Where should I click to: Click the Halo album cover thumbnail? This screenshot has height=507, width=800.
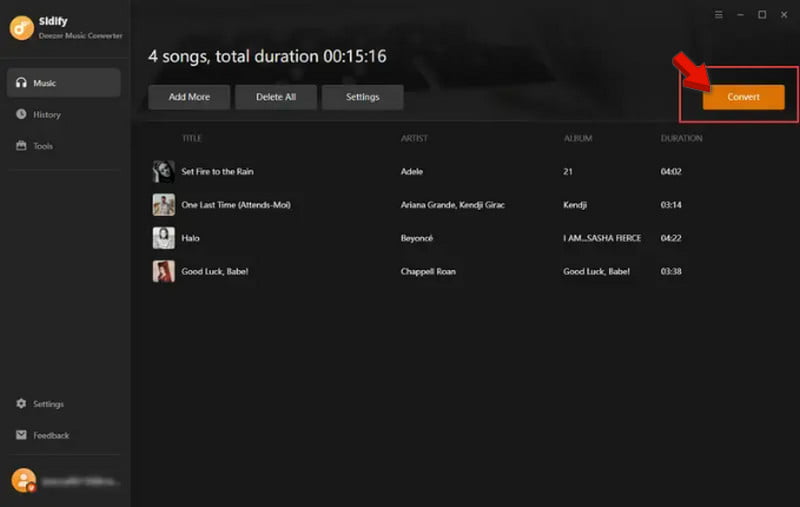coord(164,238)
